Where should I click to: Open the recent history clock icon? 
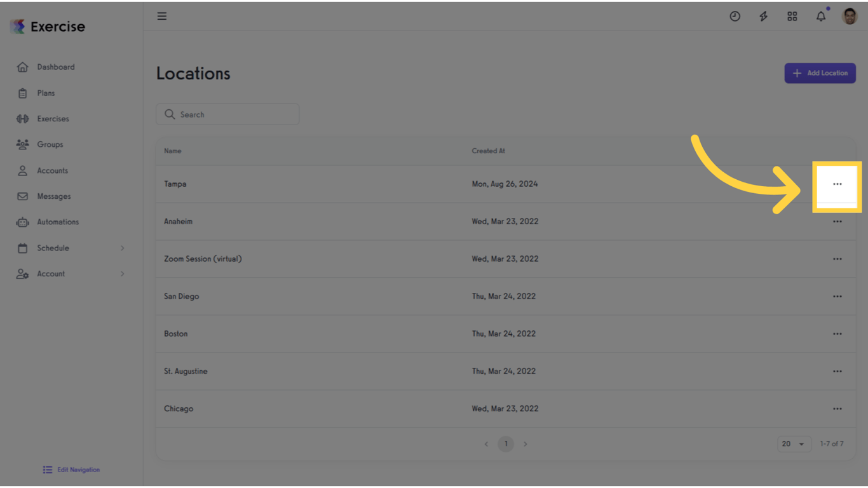(x=735, y=16)
